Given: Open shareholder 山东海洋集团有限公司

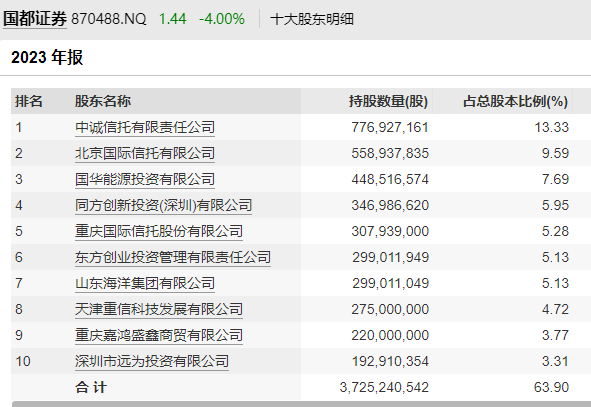Looking at the screenshot, I should [x=145, y=283].
